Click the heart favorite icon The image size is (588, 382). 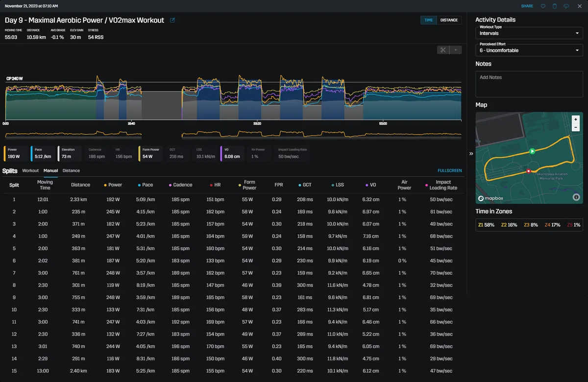click(543, 6)
